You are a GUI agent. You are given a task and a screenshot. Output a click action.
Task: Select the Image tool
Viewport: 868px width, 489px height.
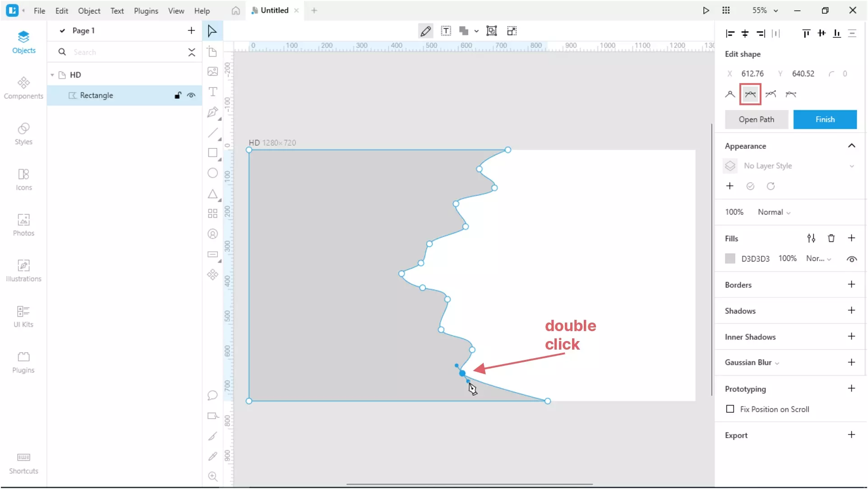click(x=212, y=71)
